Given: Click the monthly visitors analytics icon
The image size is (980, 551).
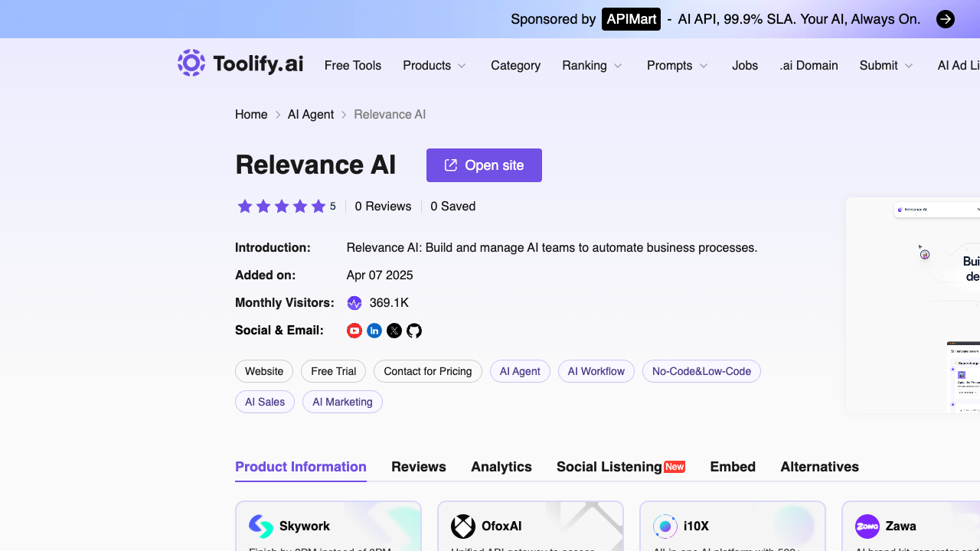Looking at the screenshot, I should [x=354, y=303].
